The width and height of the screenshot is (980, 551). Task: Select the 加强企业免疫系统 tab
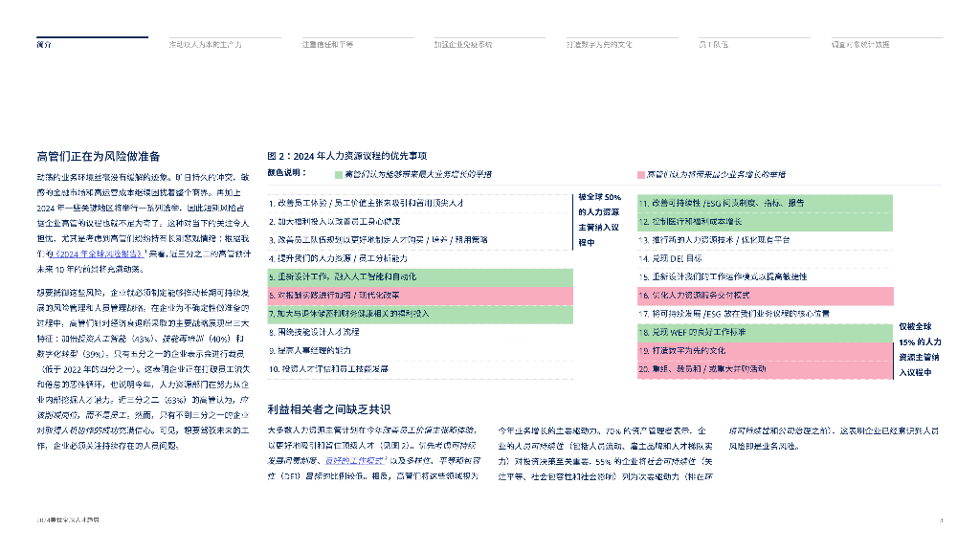click(x=463, y=45)
